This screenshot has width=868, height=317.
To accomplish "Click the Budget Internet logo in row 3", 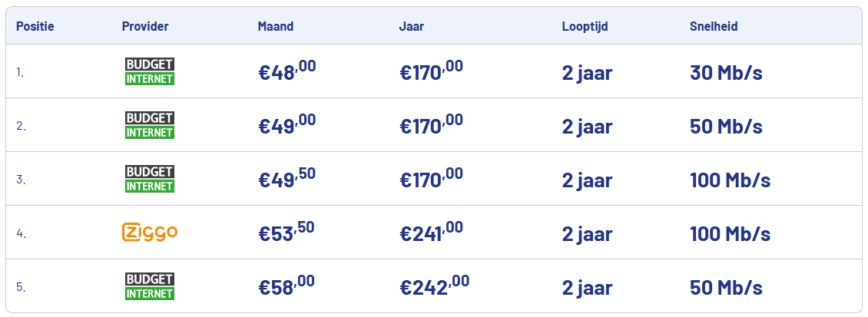I will pos(150,179).
